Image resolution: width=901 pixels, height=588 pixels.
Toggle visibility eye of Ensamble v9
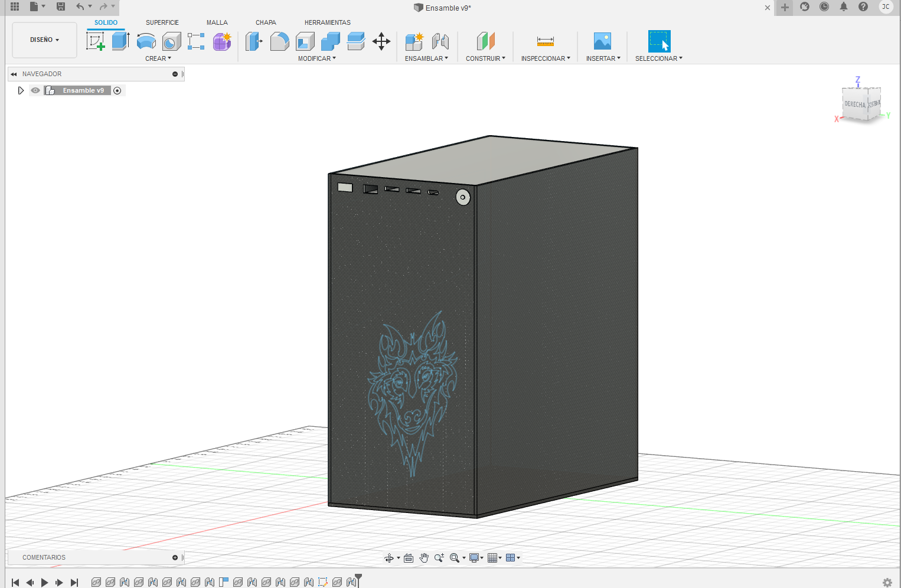click(35, 90)
